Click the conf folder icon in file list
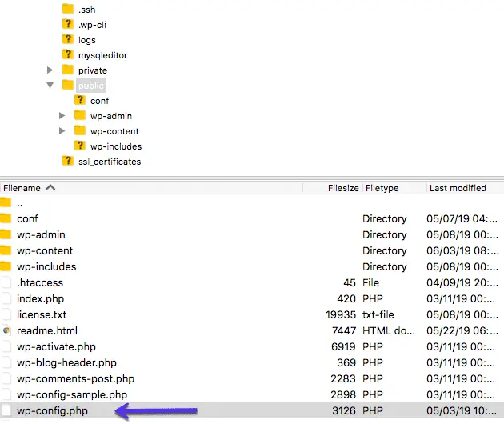Viewport: 504px width, 424px height. pos(6,218)
